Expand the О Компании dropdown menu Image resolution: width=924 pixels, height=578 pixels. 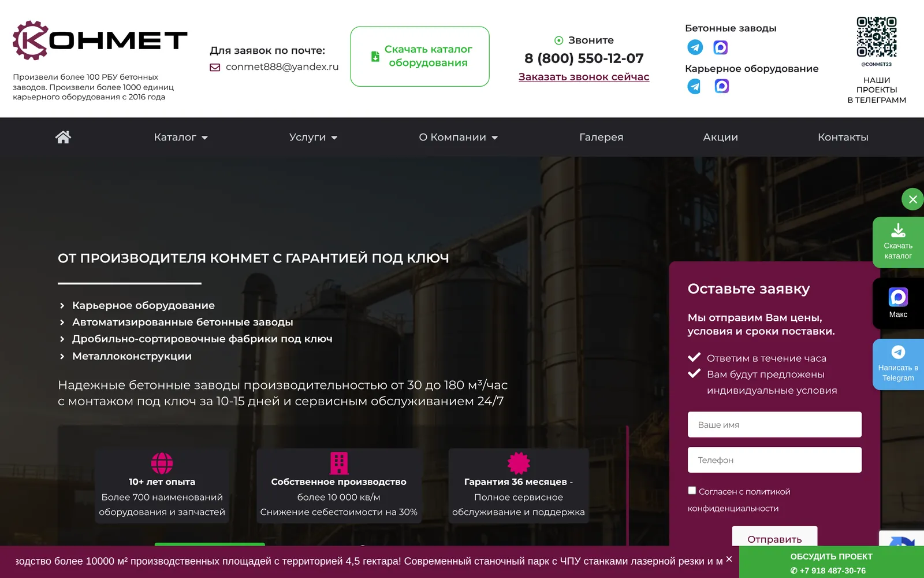point(458,137)
